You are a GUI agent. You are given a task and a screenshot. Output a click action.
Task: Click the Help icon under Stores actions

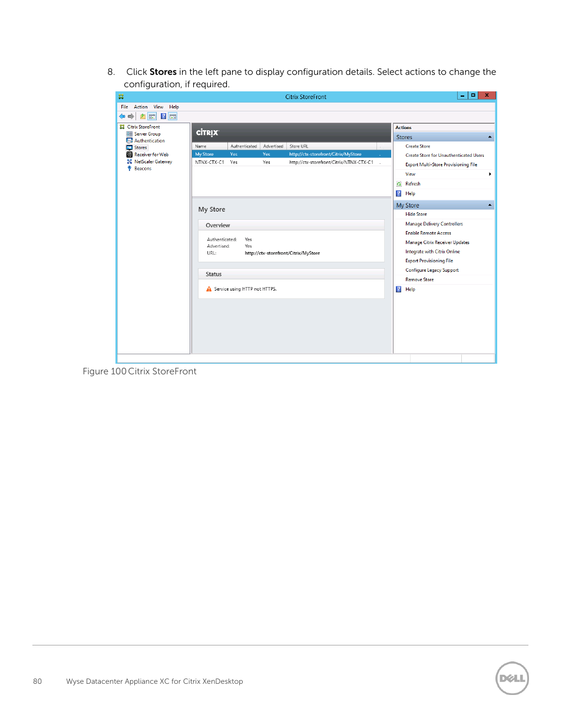(x=399, y=193)
